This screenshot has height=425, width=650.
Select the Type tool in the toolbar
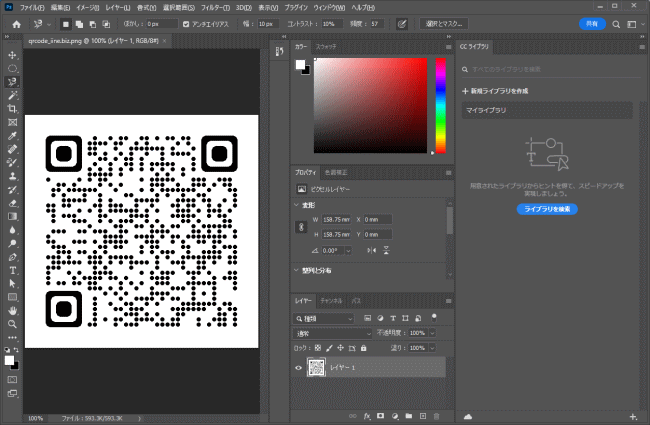12,270
